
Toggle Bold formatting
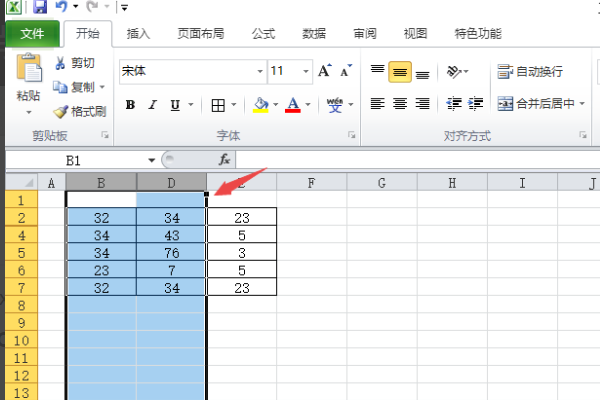[x=130, y=104]
